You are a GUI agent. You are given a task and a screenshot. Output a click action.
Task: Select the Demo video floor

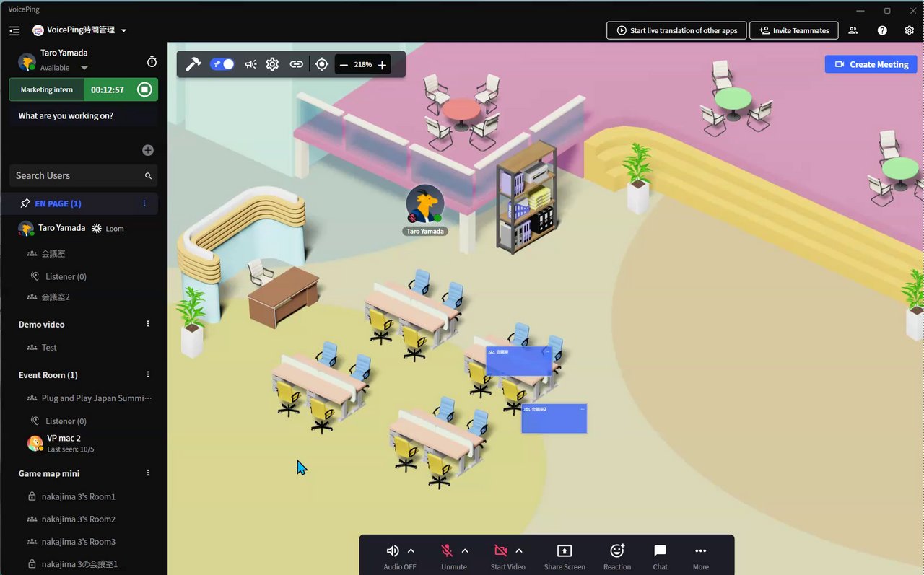tap(41, 324)
